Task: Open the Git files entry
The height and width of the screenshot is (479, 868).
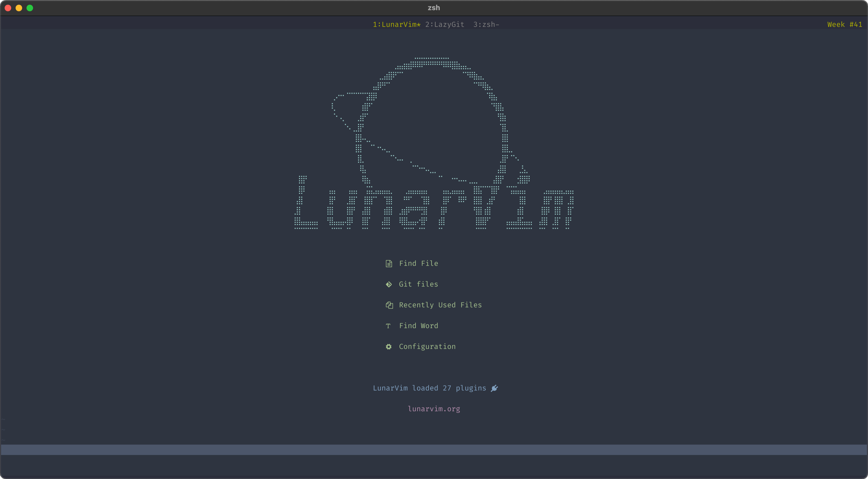Action: 418,285
